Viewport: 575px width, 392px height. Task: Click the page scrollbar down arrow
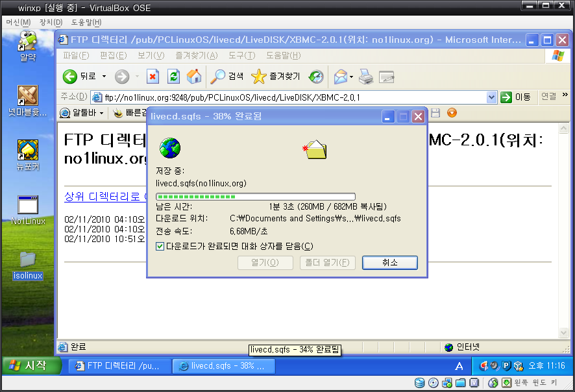click(x=563, y=332)
